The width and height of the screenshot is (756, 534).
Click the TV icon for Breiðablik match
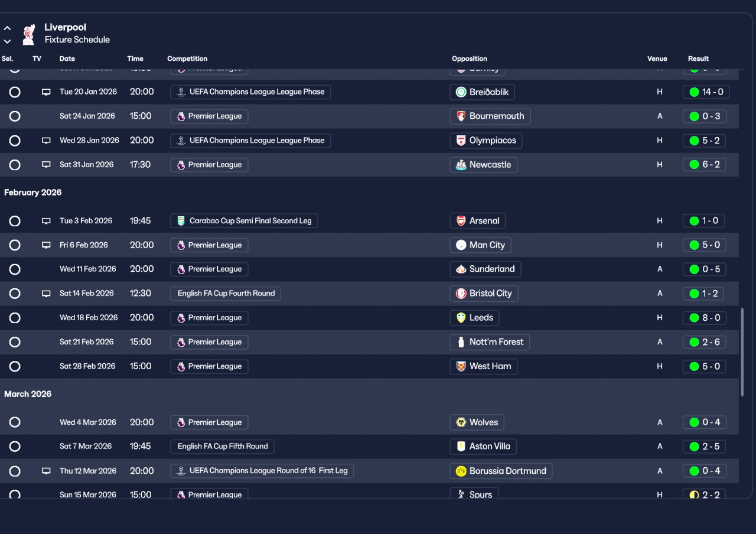[46, 92]
